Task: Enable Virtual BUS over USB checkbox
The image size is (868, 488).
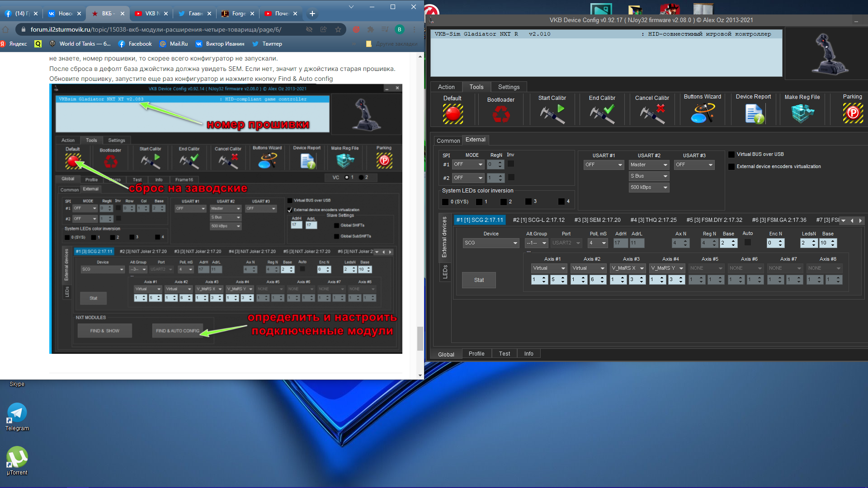Action: tap(731, 155)
